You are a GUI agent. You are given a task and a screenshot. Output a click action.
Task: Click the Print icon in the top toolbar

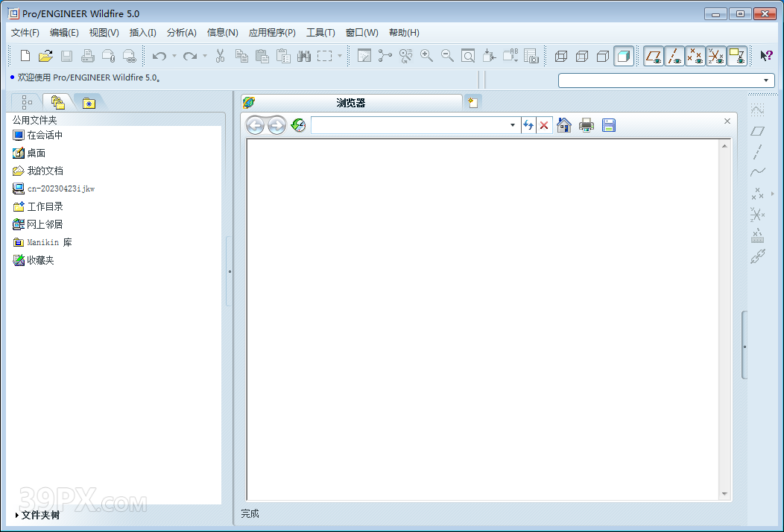(87, 55)
